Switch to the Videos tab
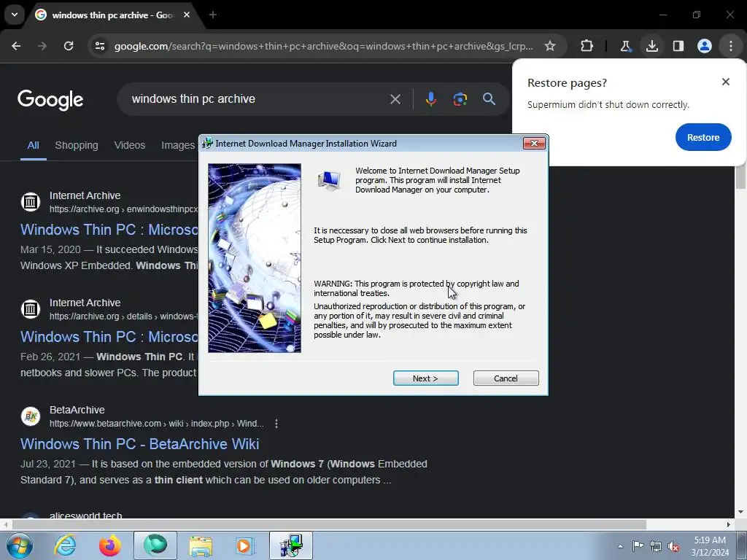 130,145
